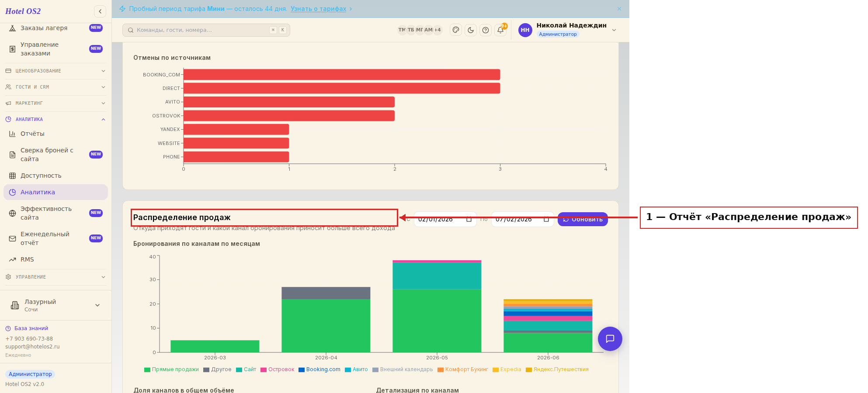Collapse the sidebar with the chevron button
The height and width of the screenshot is (393, 868).
pyautogui.click(x=100, y=11)
